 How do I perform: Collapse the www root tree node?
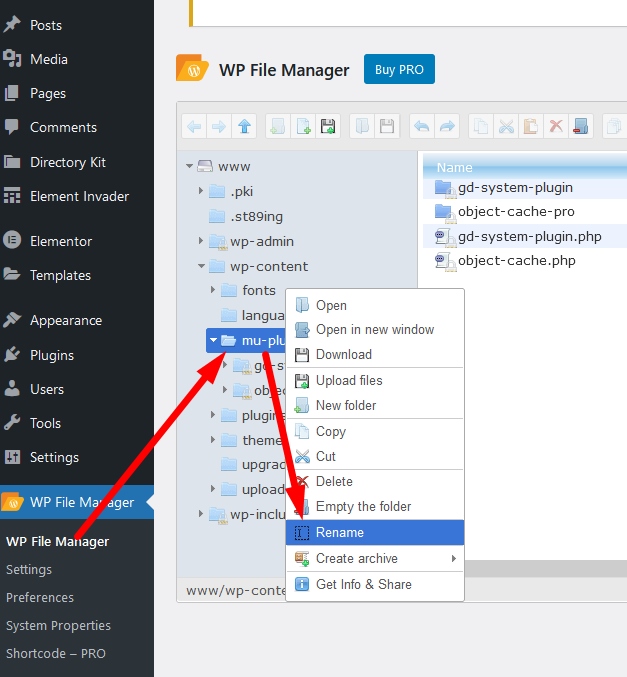pos(189,166)
